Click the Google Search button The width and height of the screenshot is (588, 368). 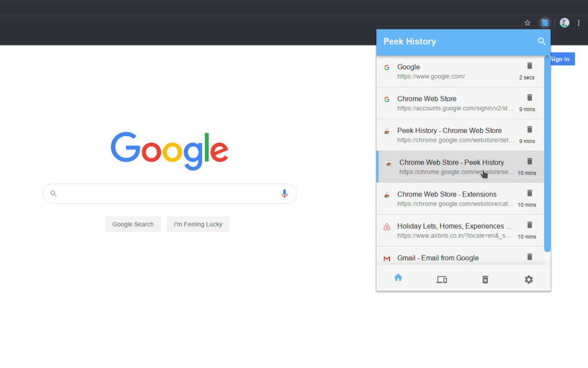[x=133, y=224]
